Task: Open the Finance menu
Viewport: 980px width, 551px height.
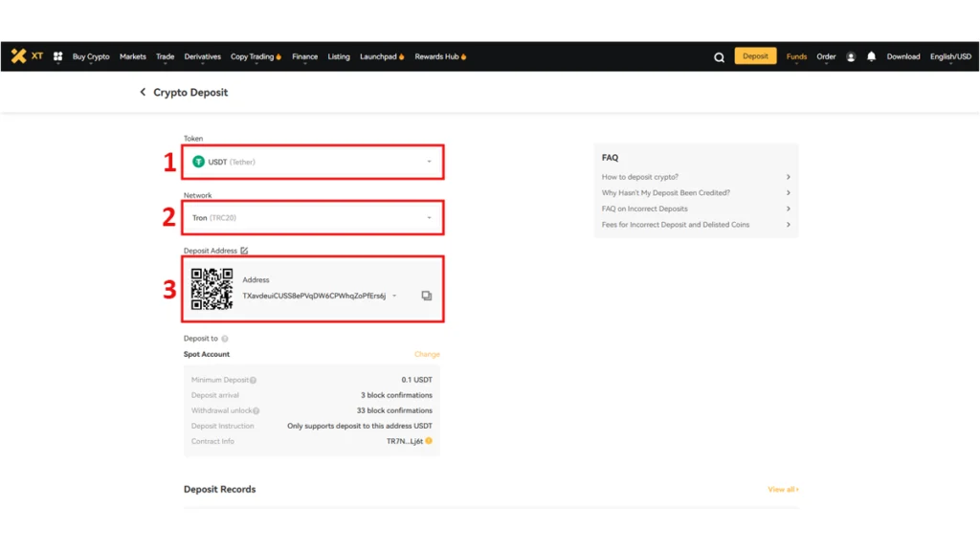Action: tap(305, 56)
